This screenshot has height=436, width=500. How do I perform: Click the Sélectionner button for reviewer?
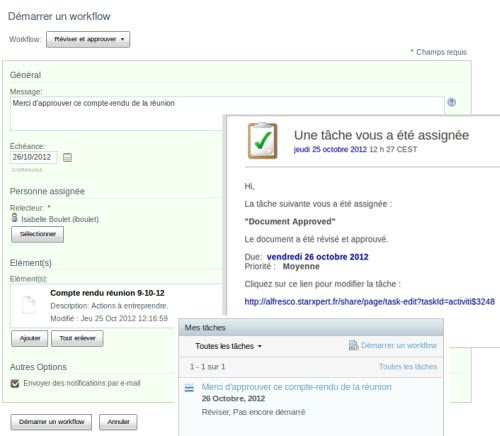coord(38,234)
